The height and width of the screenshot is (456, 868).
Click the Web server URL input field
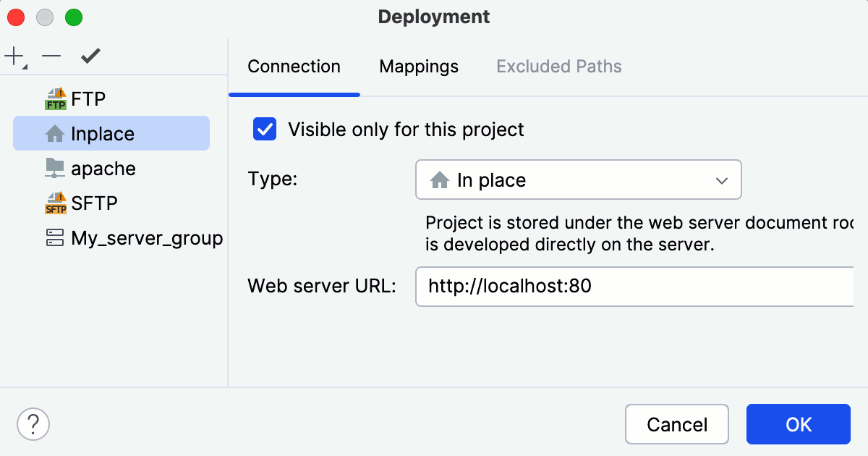pos(635,287)
